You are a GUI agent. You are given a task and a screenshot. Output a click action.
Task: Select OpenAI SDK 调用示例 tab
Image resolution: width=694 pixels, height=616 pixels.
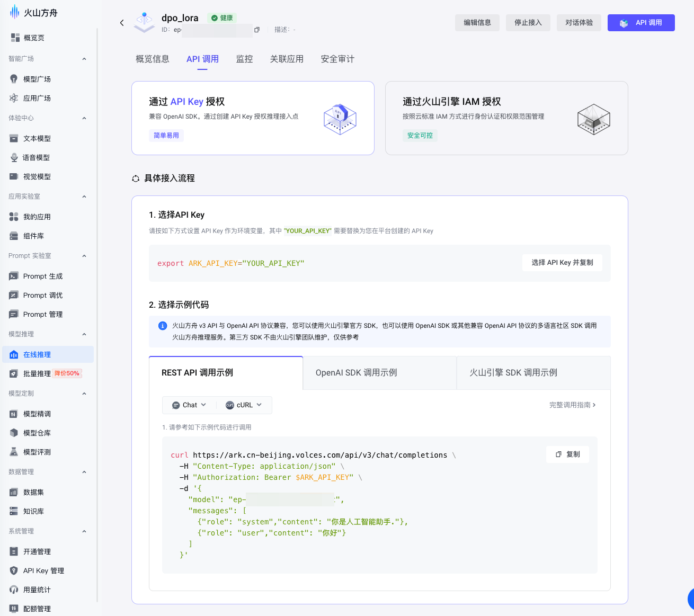(x=380, y=373)
